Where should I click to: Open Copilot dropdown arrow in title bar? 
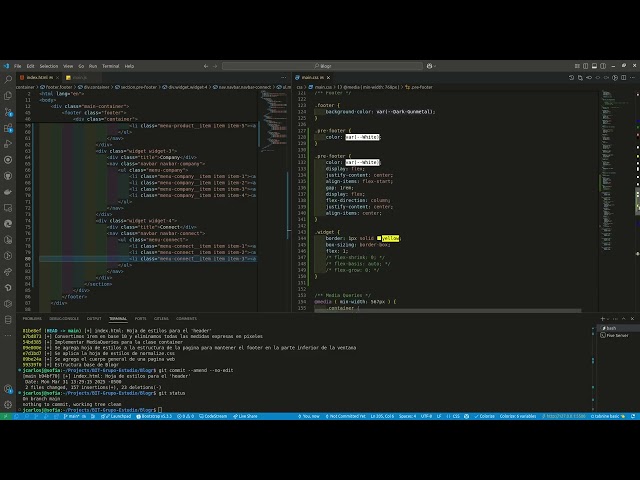pyautogui.click(x=435, y=66)
